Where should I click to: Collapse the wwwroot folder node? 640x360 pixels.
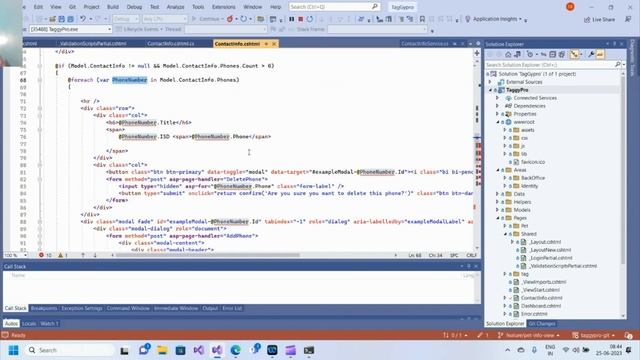(x=498, y=122)
